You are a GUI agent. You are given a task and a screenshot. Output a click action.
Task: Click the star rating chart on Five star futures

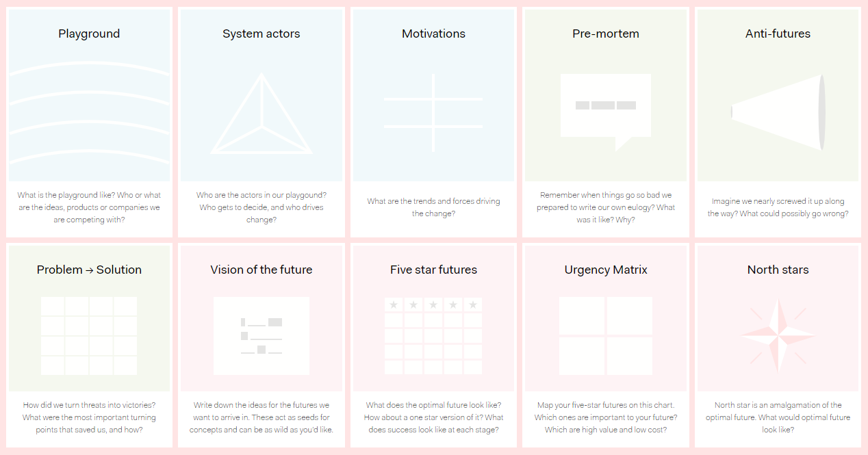(x=433, y=335)
